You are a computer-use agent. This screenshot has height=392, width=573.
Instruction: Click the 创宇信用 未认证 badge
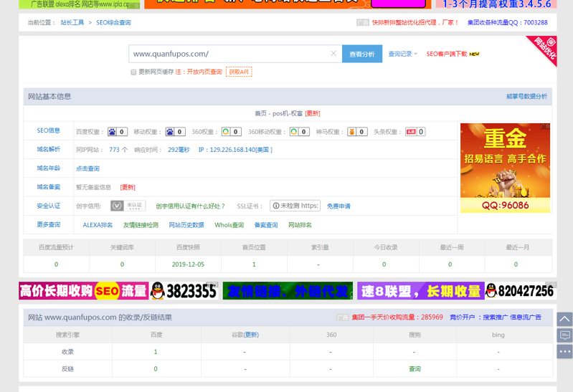coord(128,206)
